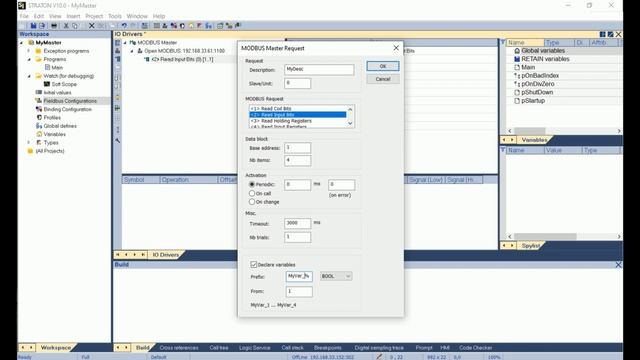640x360 pixels.
Task: Close the IO Drivers editor with X
Action: [x=618, y=34]
